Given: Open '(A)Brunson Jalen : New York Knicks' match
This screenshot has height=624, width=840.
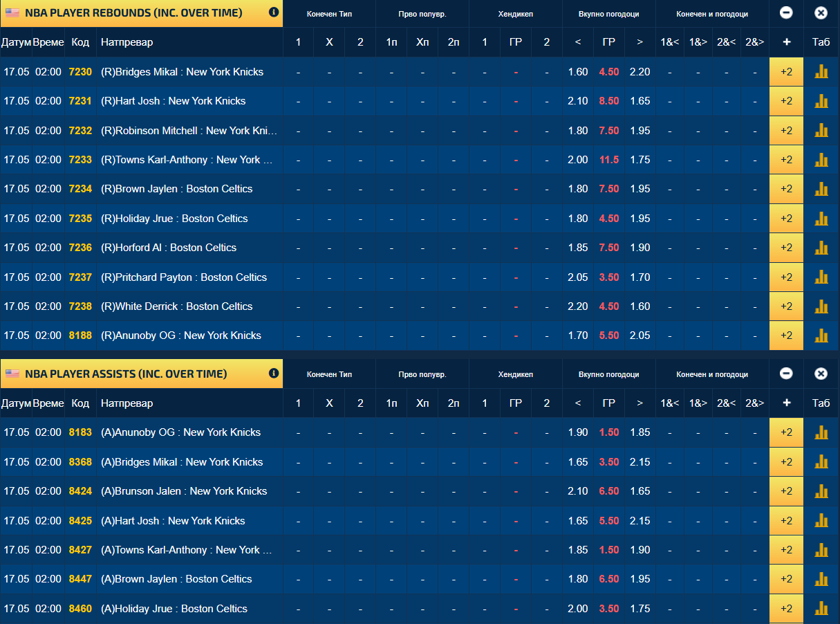Looking at the screenshot, I should (x=184, y=491).
